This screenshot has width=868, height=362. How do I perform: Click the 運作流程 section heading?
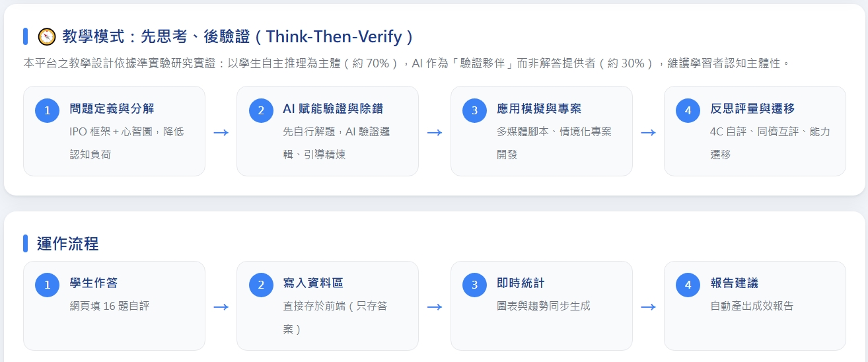(x=68, y=243)
